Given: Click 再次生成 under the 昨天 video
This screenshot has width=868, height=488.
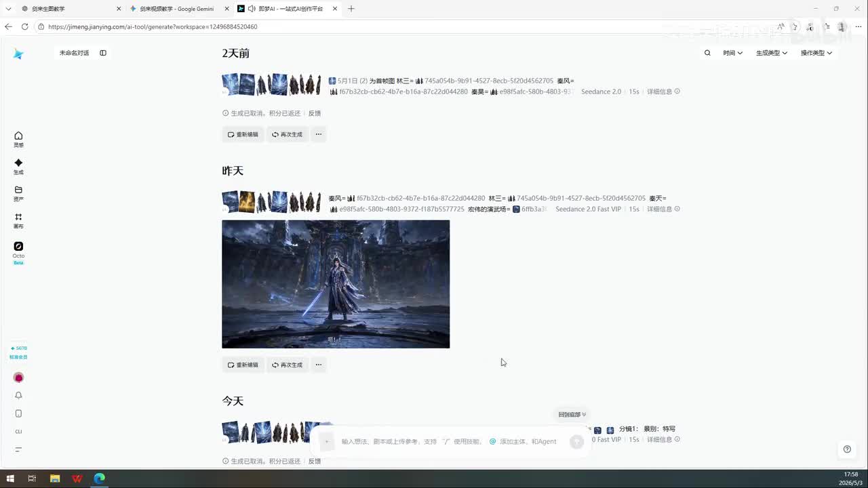Looking at the screenshot, I should tap(288, 365).
